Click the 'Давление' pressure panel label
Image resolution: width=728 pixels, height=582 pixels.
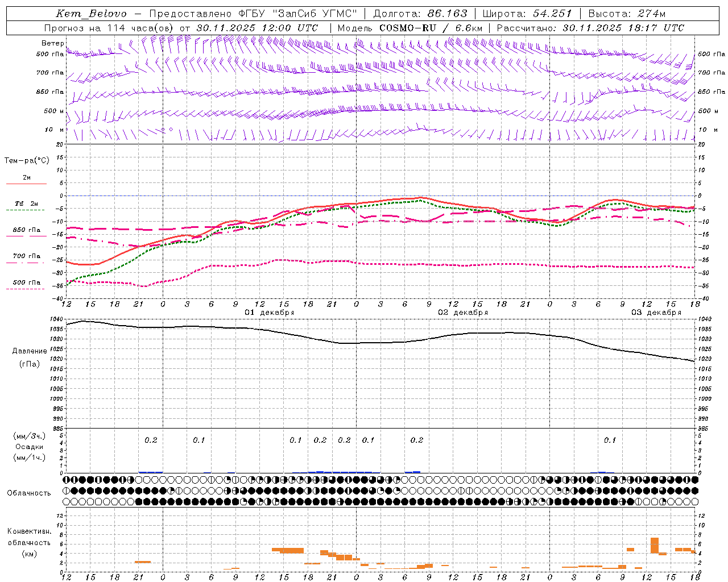pos(30,351)
